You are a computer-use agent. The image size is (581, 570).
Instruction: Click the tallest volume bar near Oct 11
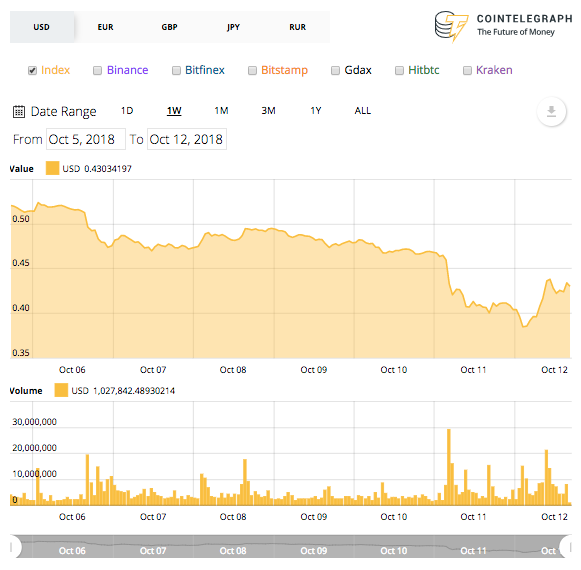pos(449,467)
